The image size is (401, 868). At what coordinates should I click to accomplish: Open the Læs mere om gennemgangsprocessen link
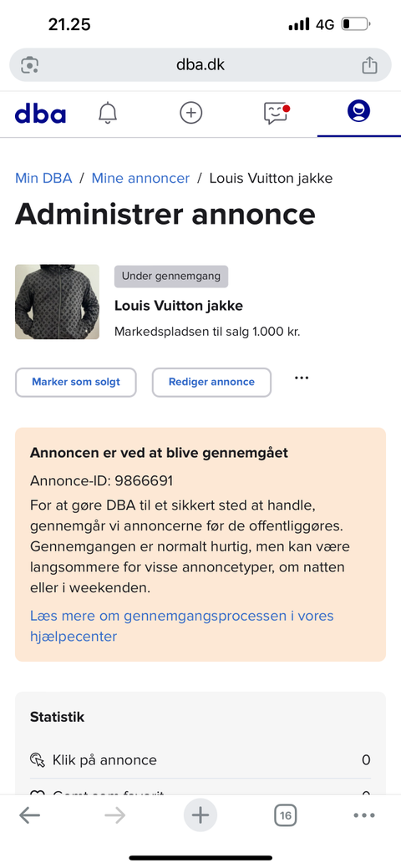coord(181,626)
